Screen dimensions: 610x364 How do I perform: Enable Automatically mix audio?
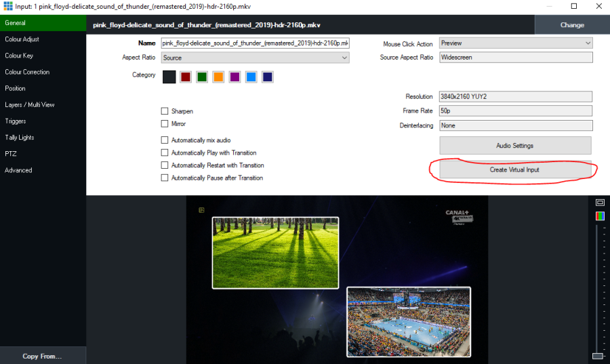pyautogui.click(x=165, y=140)
